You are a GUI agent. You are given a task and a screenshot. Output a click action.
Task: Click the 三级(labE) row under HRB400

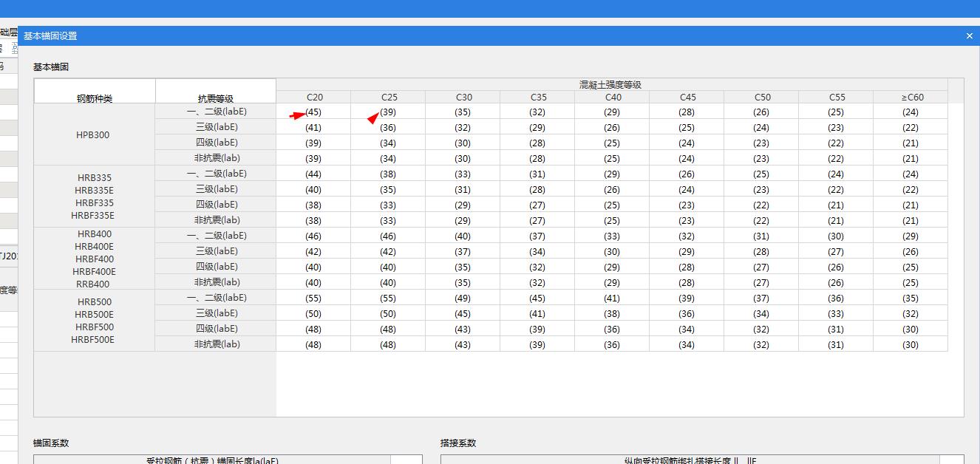(x=215, y=251)
